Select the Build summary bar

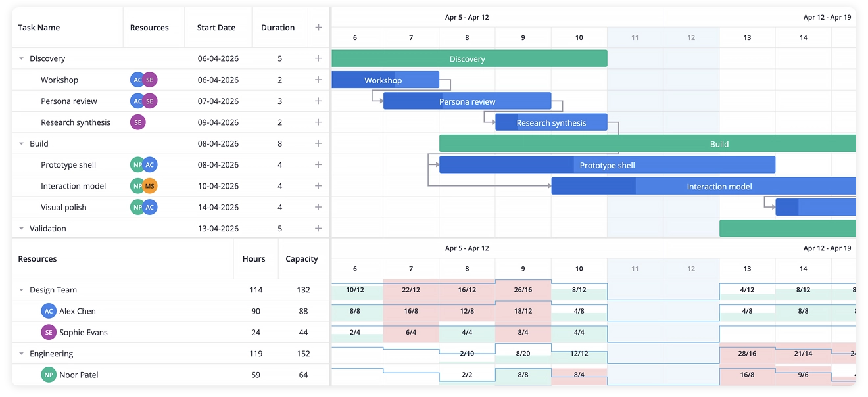pos(648,143)
